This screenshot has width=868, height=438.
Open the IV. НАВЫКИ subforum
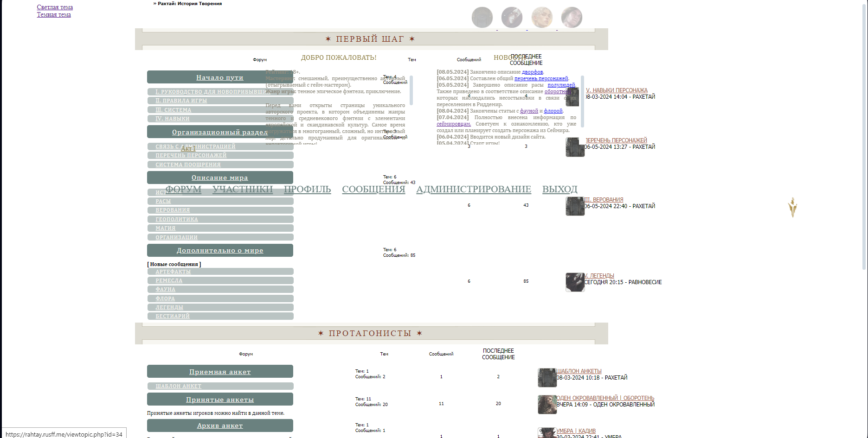click(173, 119)
